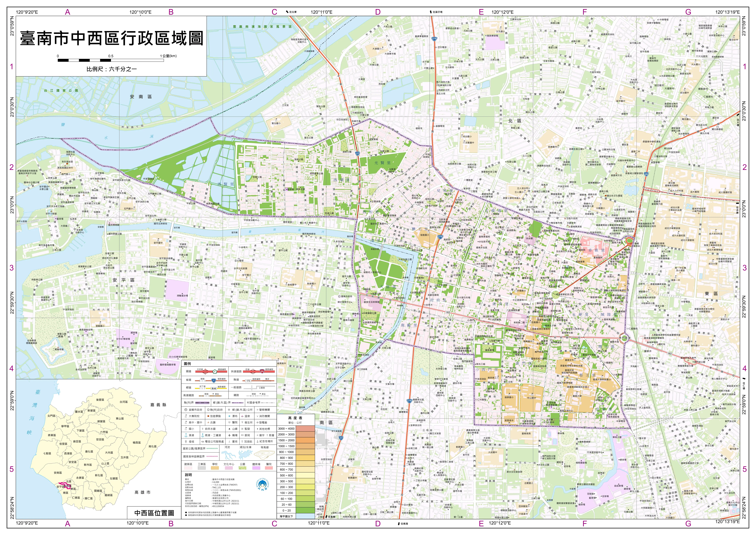The height and width of the screenshot is (535, 756).
Task: Click the 體育場 purple swatch in legend
Action: click(x=256, y=468)
